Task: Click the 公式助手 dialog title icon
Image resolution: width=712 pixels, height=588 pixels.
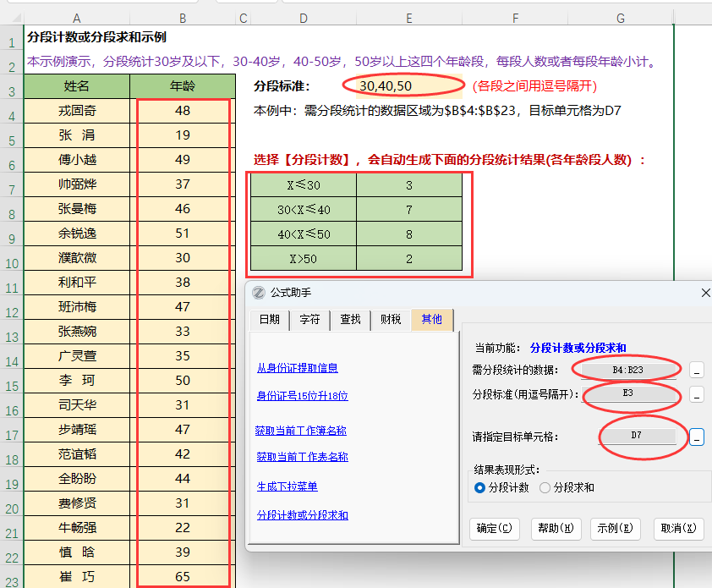Action: point(259,292)
